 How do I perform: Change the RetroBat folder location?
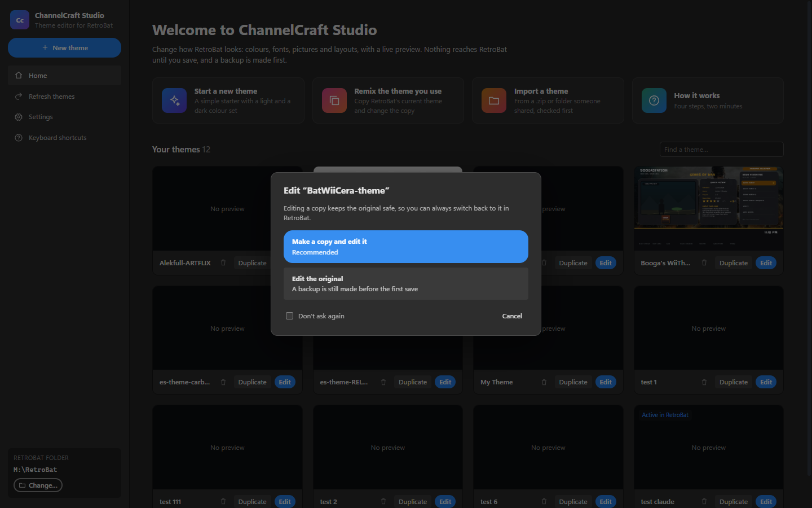(x=38, y=485)
